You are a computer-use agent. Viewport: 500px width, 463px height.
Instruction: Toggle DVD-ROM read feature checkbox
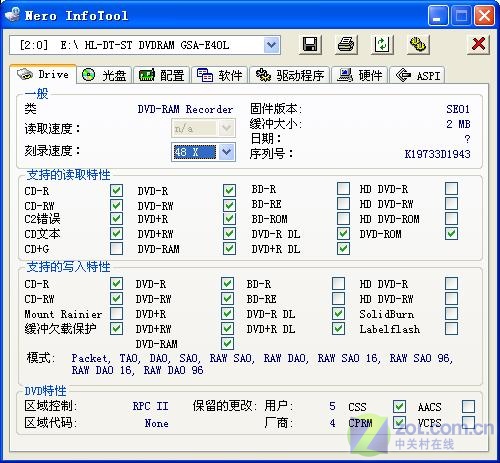451,234
